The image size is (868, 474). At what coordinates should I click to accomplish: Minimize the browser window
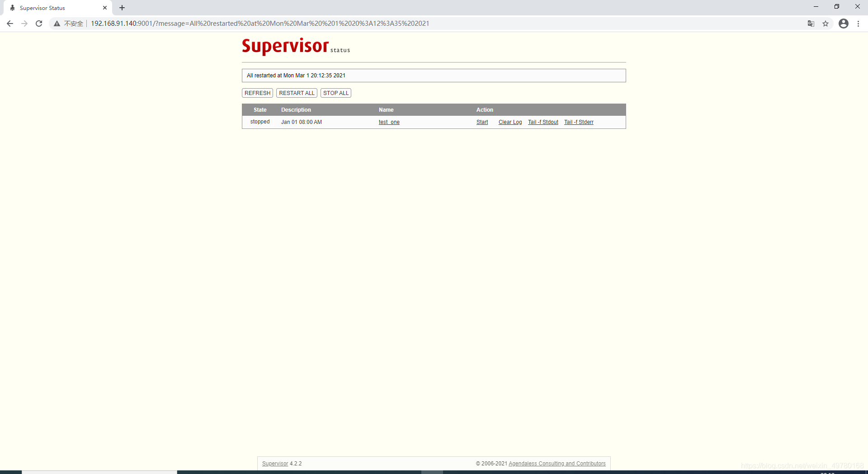pos(816,7)
